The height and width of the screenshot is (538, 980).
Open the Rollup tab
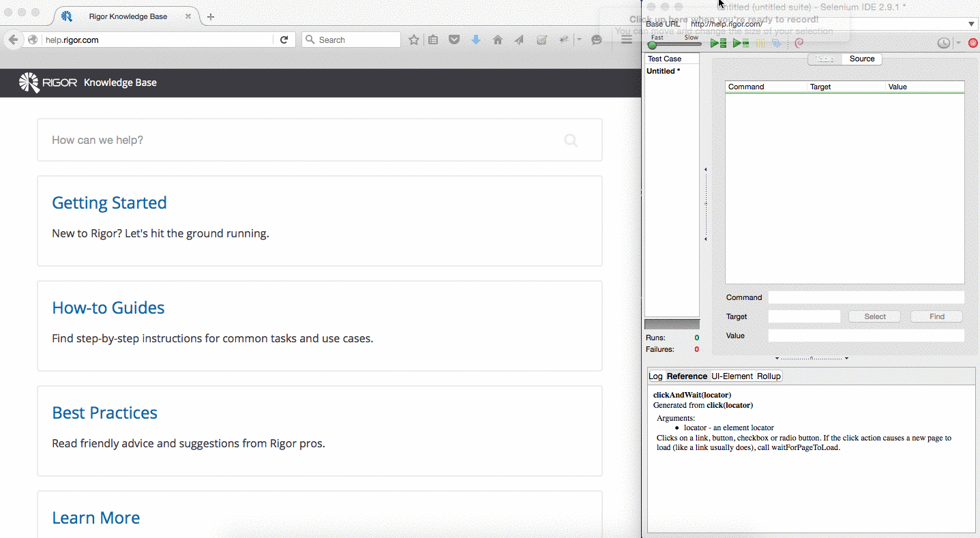point(769,376)
